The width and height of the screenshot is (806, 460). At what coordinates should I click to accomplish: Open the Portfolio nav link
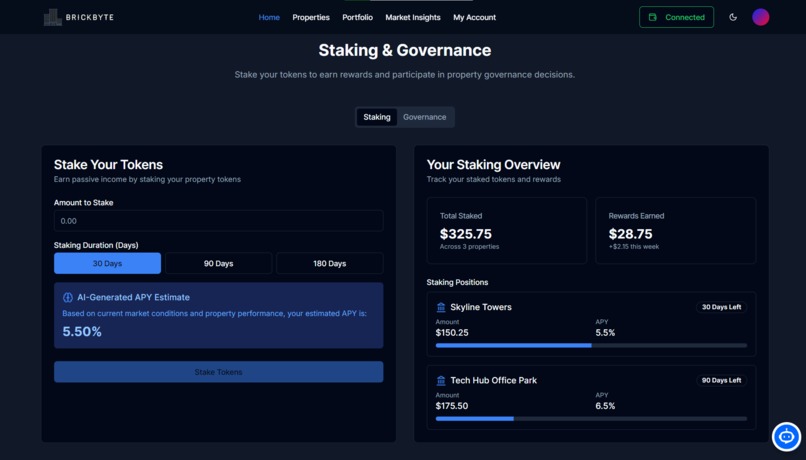click(x=357, y=17)
